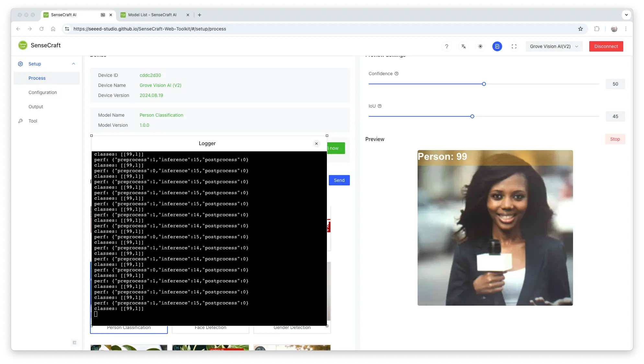Close the Logger dialog

point(316,144)
